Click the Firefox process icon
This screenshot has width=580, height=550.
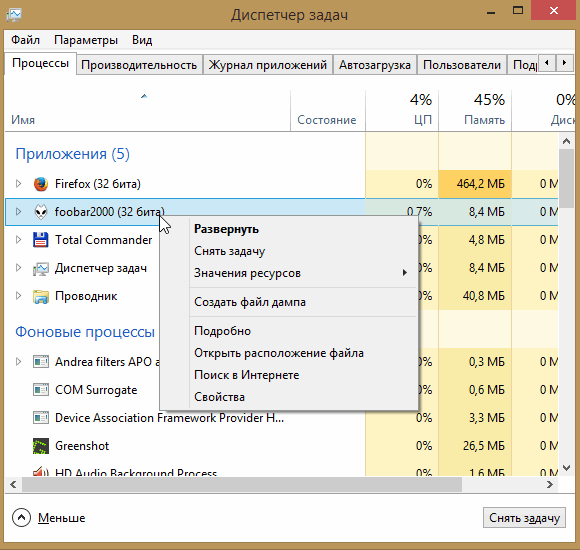tap(41, 184)
